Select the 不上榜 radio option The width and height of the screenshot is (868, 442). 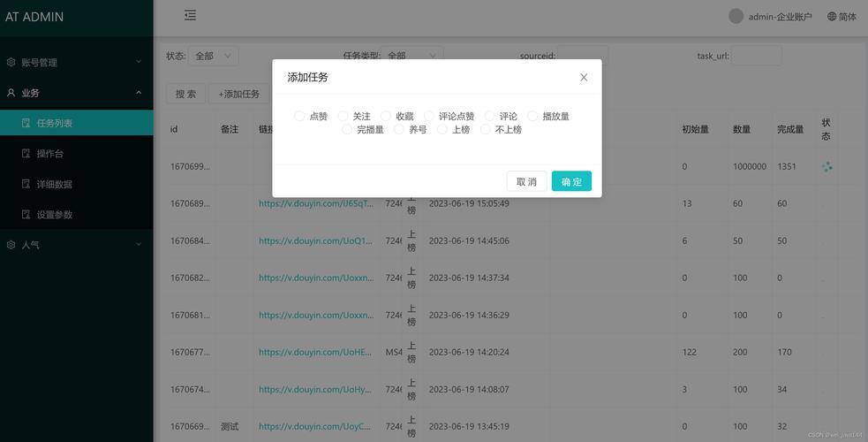(x=485, y=130)
